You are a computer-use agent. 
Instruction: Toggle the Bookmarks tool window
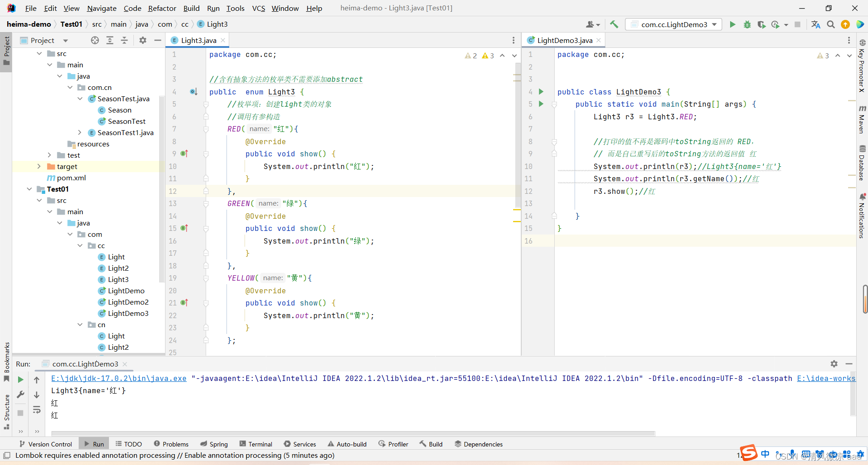click(x=6, y=362)
